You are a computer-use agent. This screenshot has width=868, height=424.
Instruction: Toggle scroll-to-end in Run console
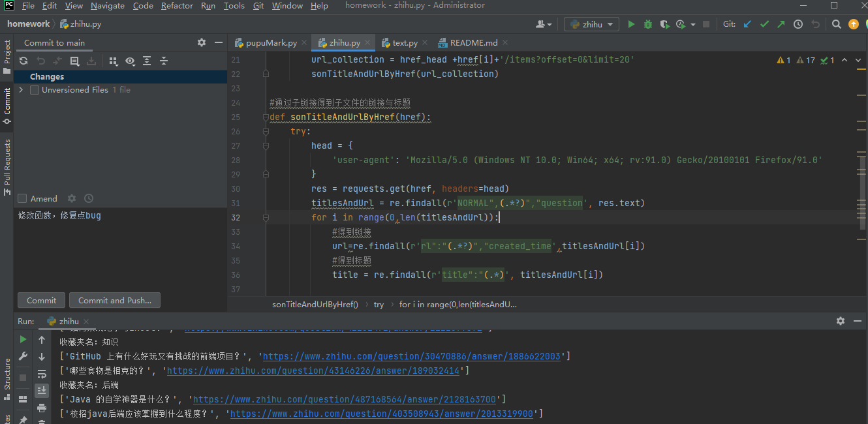coord(42,391)
